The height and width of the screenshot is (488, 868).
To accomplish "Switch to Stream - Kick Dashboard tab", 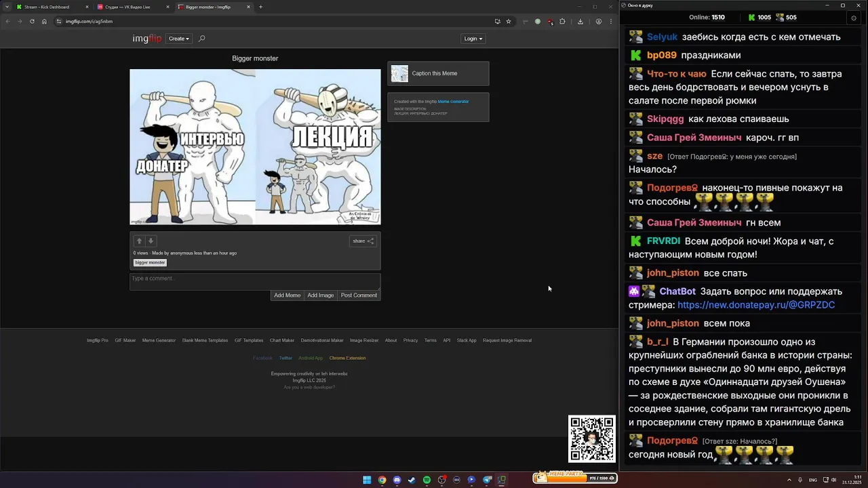I will click(x=52, y=7).
